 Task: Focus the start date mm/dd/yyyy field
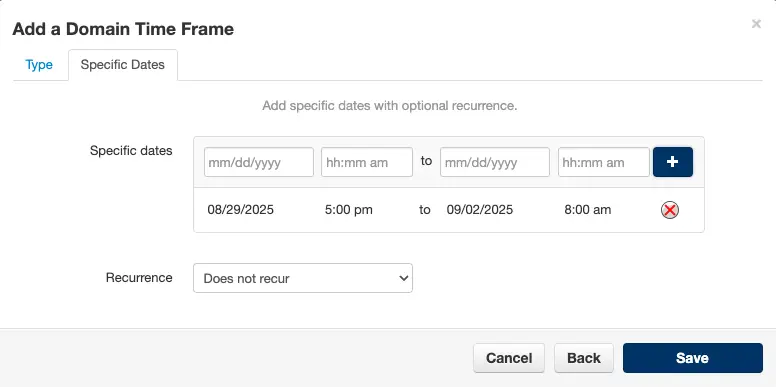coord(259,162)
